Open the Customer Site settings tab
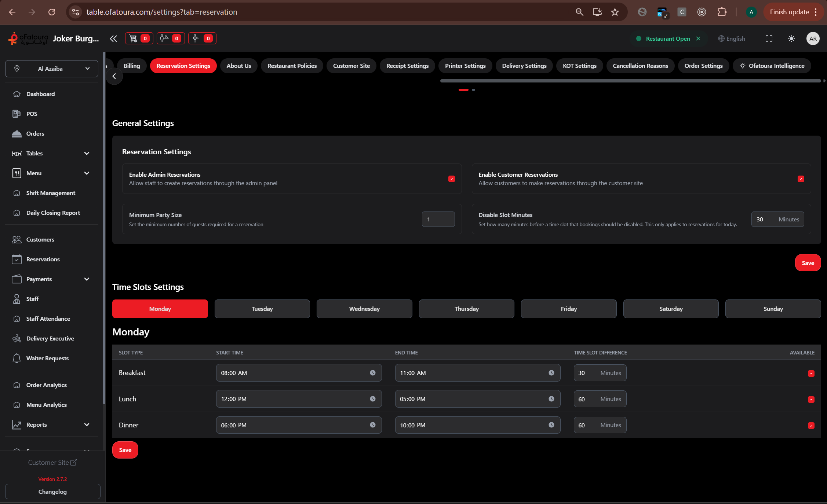The width and height of the screenshot is (827, 504). tap(351, 66)
